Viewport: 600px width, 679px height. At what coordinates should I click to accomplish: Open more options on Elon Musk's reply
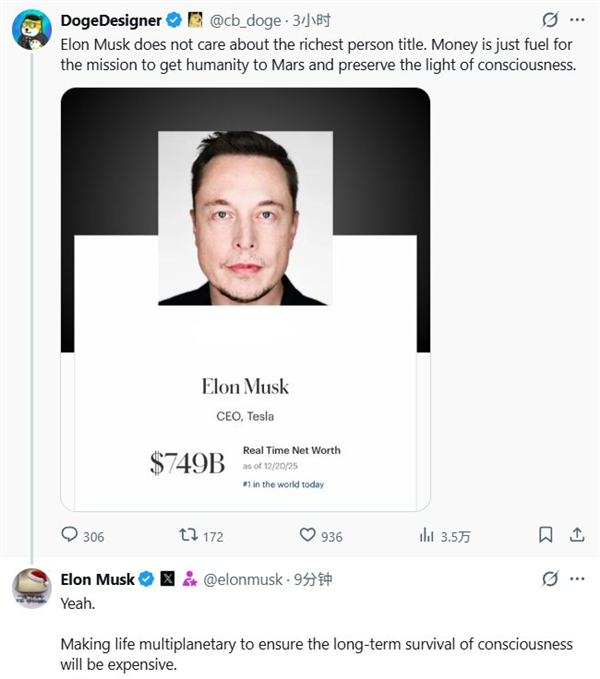click(578, 578)
